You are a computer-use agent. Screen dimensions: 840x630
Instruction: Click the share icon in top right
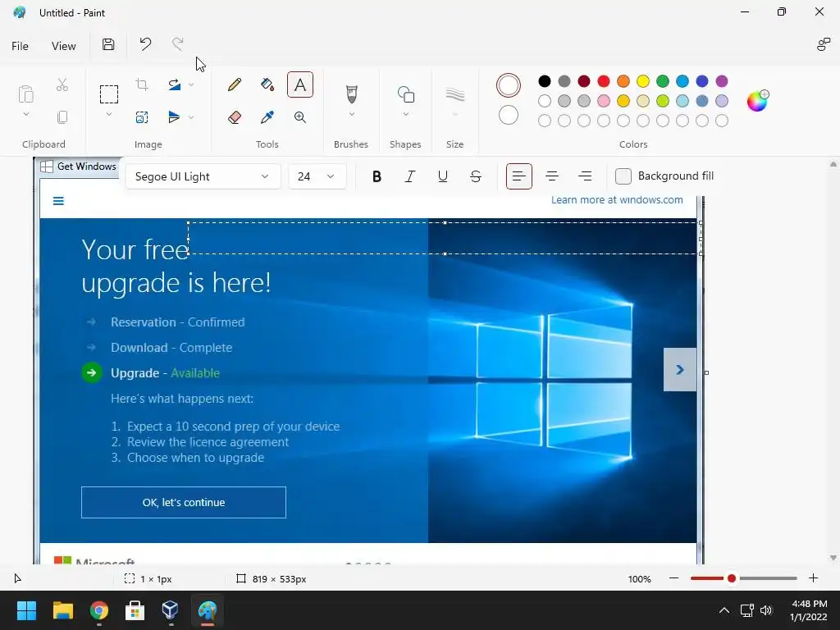(x=823, y=45)
